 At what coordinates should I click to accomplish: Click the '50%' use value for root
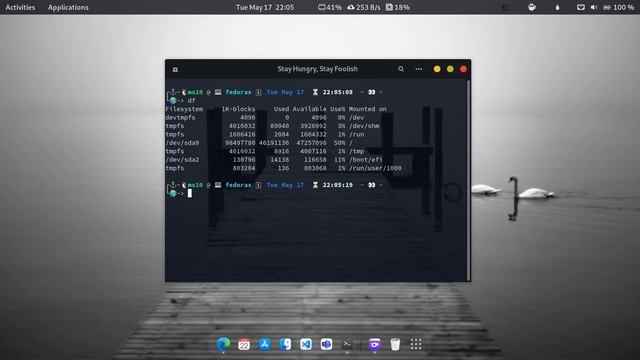(339, 143)
